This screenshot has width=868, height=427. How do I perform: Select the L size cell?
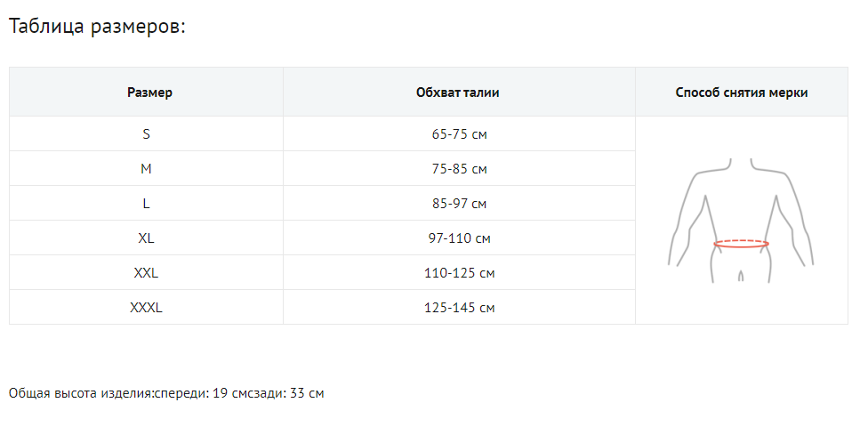click(x=146, y=204)
